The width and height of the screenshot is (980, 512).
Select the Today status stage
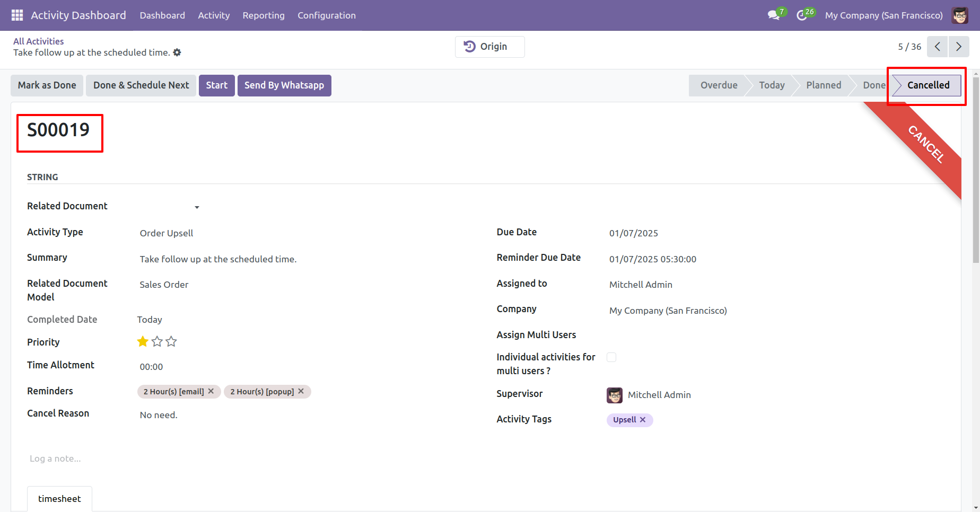pos(772,85)
